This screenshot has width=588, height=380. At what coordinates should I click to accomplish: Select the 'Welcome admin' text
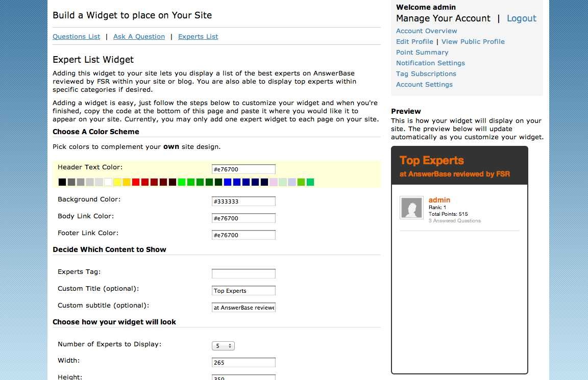point(426,7)
